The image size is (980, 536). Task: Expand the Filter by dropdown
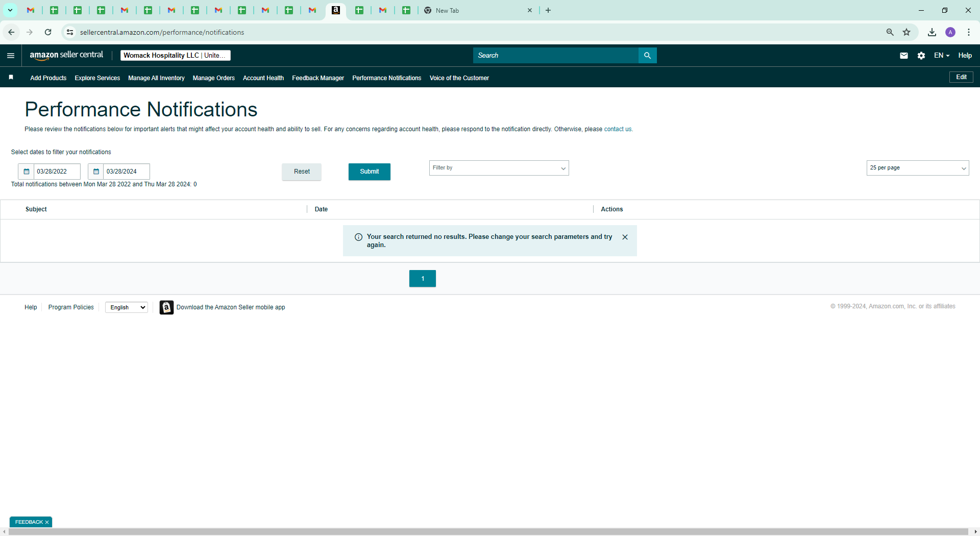499,168
